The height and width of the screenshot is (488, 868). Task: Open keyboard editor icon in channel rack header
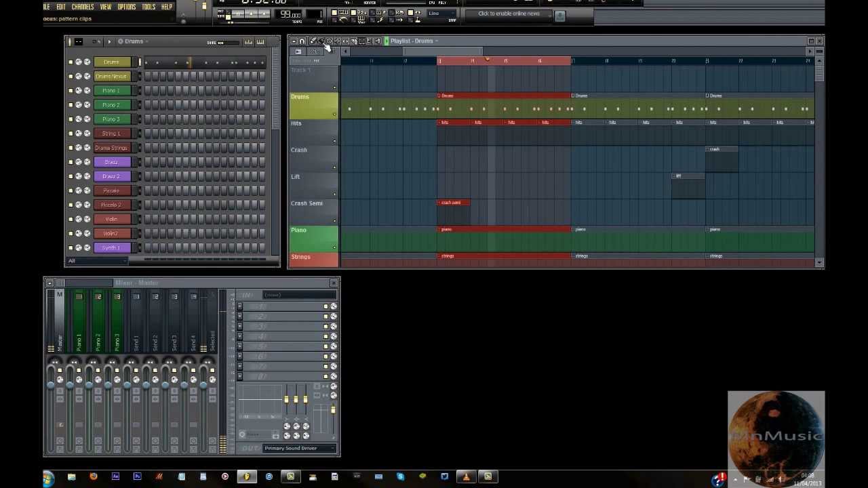pyautogui.click(x=260, y=42)
